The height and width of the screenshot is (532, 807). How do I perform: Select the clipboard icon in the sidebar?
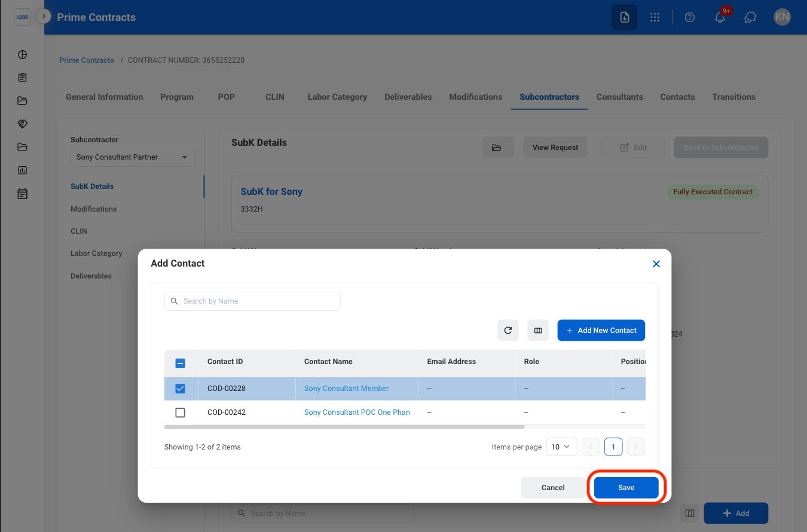[x=23, y=78]
